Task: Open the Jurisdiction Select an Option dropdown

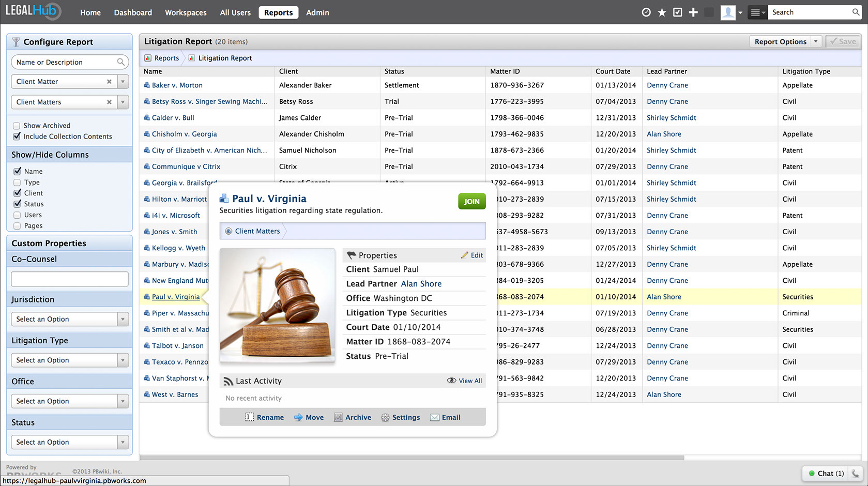Action: 69,319
